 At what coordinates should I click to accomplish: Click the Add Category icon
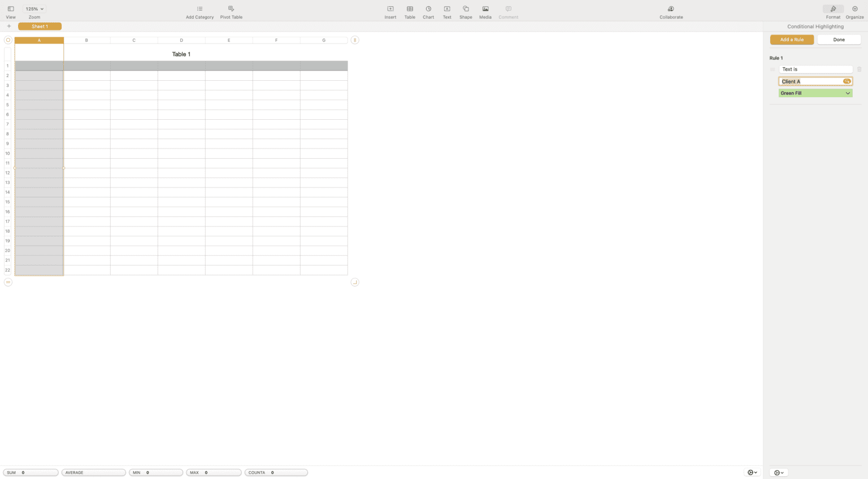point(199,9)
